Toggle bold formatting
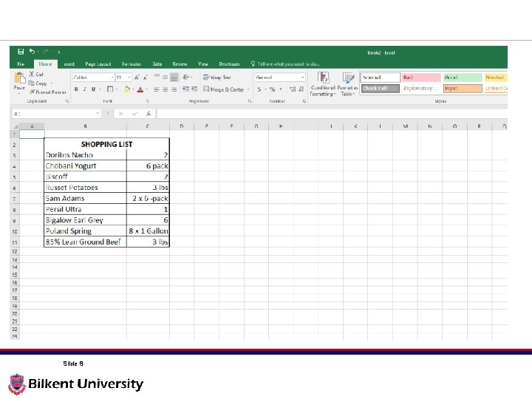The image size is (532, 399). pos(76,89)
